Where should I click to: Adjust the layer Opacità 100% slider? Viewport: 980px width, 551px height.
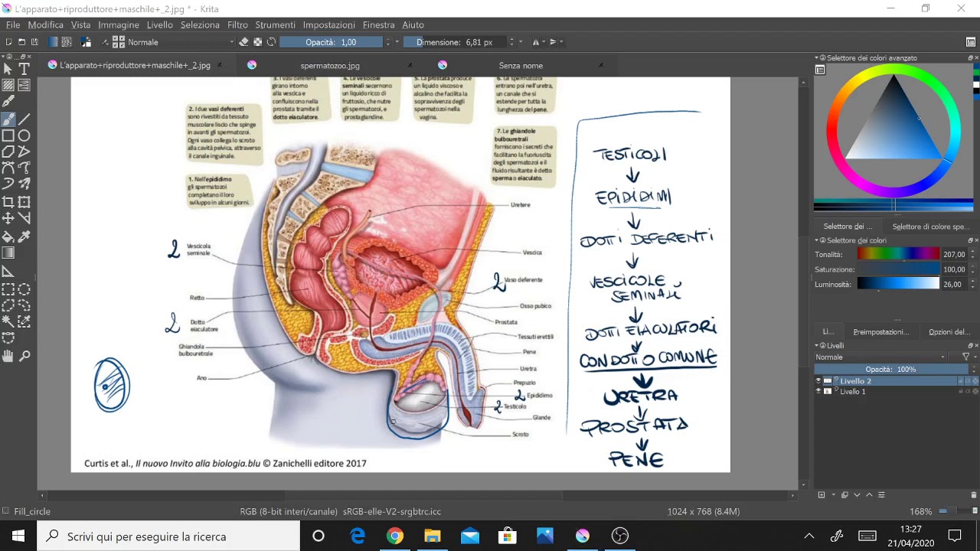point(890,370)
